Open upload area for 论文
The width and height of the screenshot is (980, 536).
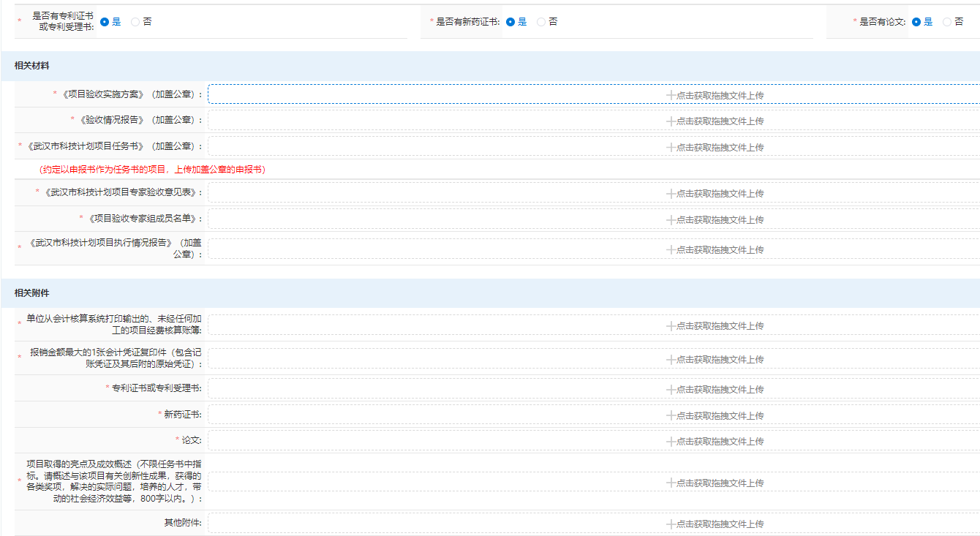(714, 441)
